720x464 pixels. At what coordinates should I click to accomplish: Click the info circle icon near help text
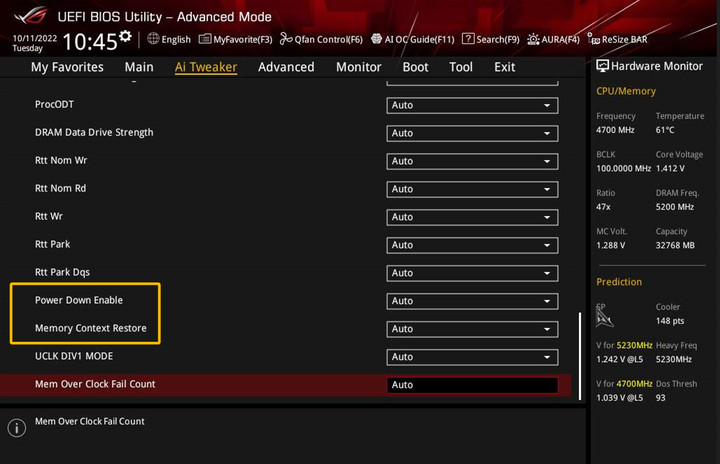[17, 428]
